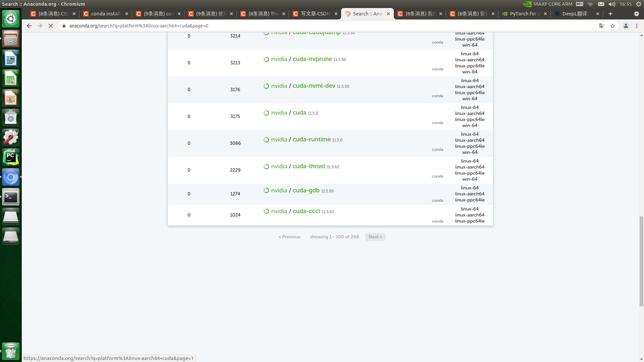Click the vertical page scrollbar thumb

(641, 261)
